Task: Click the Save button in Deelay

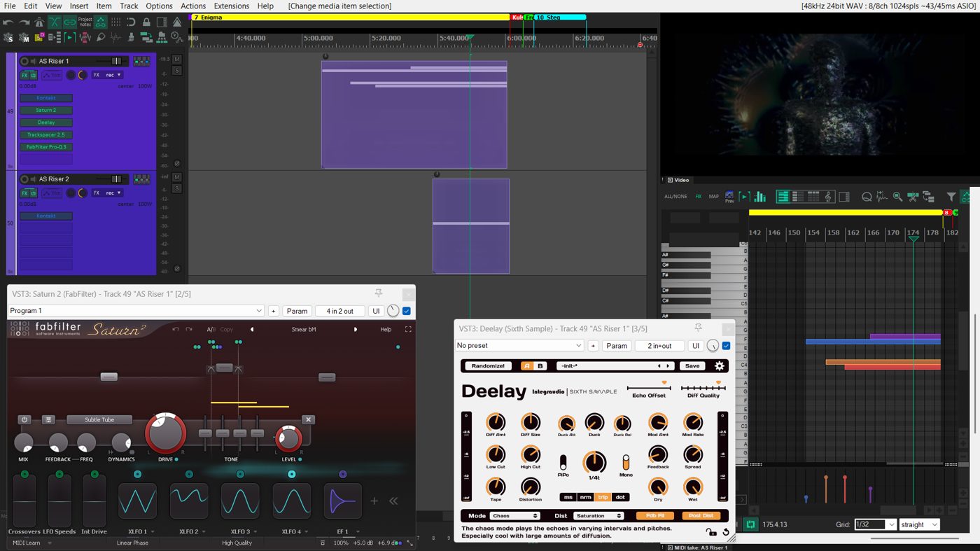Action: coord(692,365)
